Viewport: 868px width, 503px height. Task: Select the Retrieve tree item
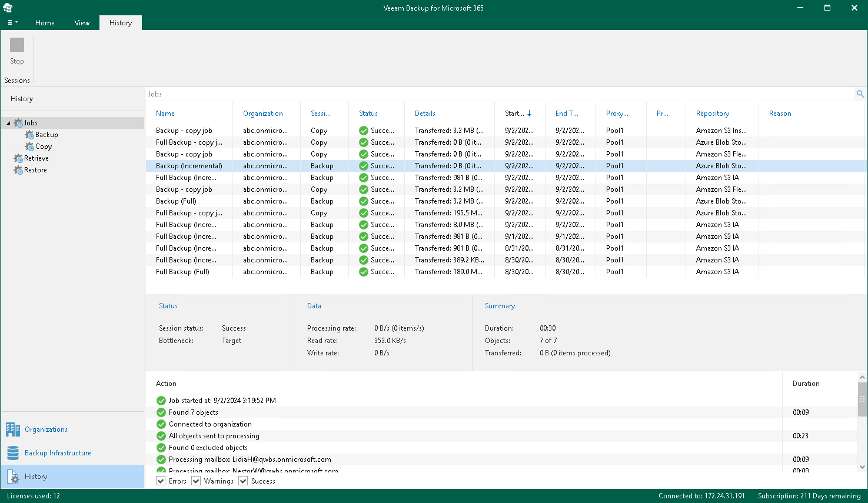tap(36, 158)
